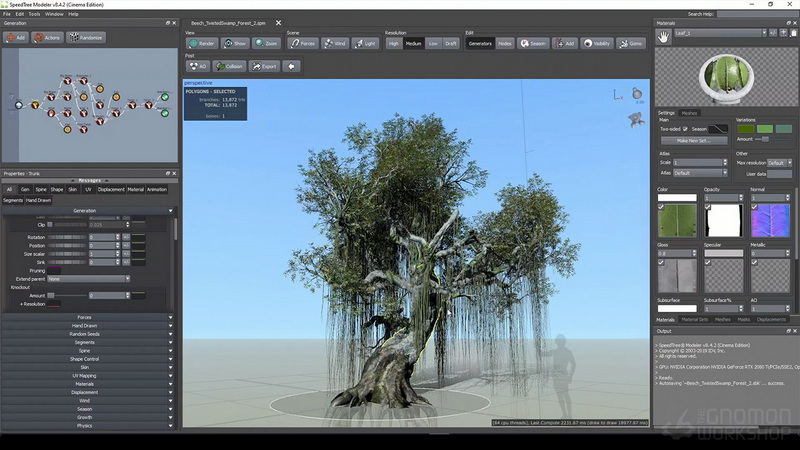Click the leaf color texture thumbnail
Viewport: 800px width, 450px height.
click(677, 221)
